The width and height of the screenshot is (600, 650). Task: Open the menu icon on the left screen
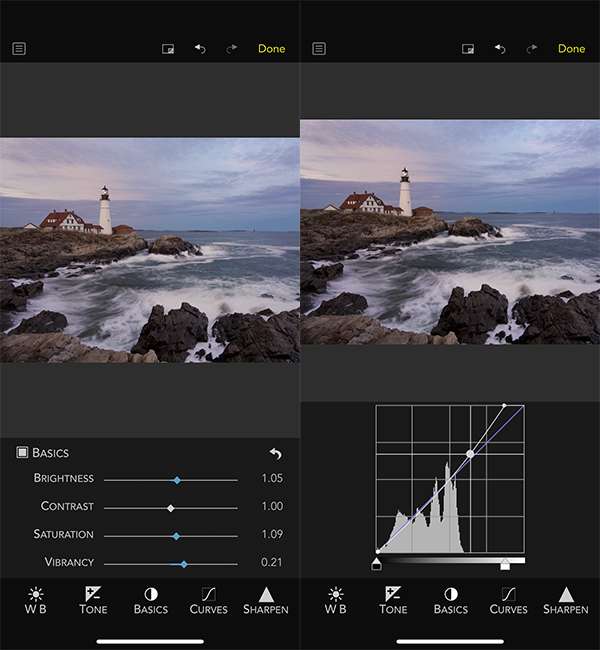tap(19, 48)
